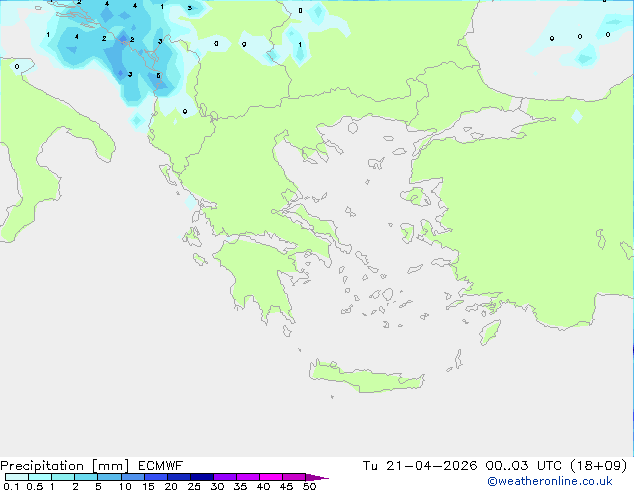
Task: Click the 'ECMWF' model label
Action: point(161,466)
